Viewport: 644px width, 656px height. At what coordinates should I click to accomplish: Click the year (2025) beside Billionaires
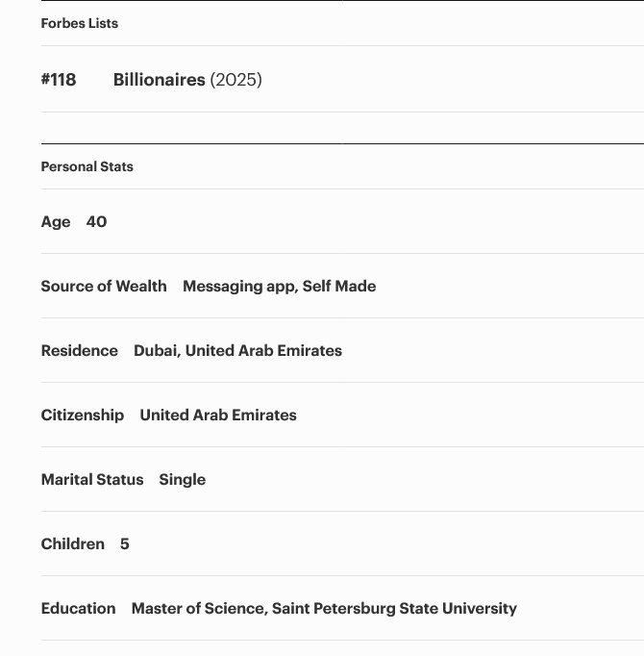click(x=235, y=80)
